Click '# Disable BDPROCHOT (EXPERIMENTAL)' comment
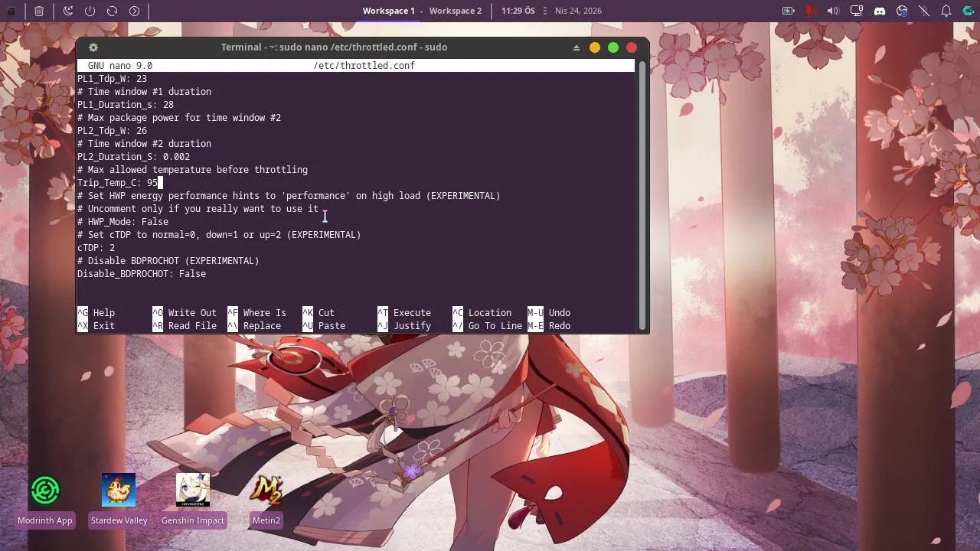 pos(168,261)
